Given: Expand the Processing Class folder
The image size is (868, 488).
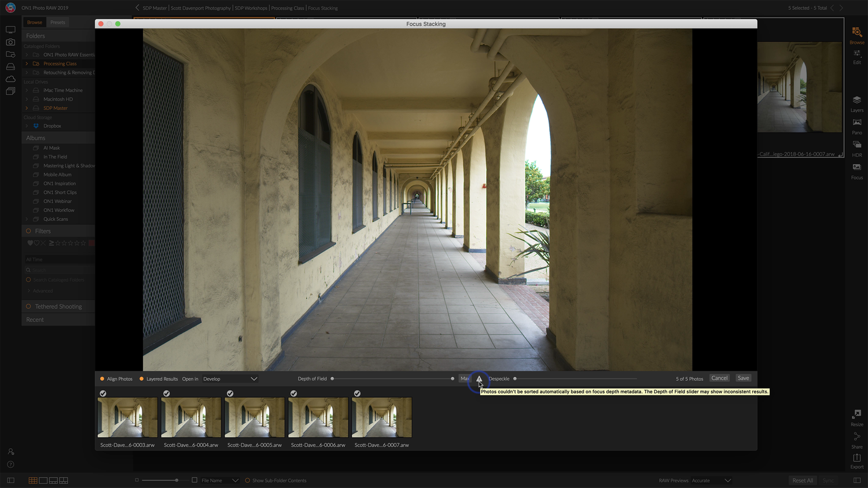Looking at the screenshot, I should coord(27,64).
